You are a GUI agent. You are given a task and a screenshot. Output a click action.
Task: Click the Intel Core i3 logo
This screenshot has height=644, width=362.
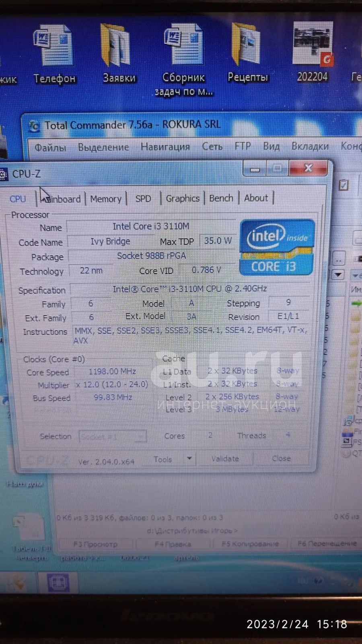pos(277,247)
